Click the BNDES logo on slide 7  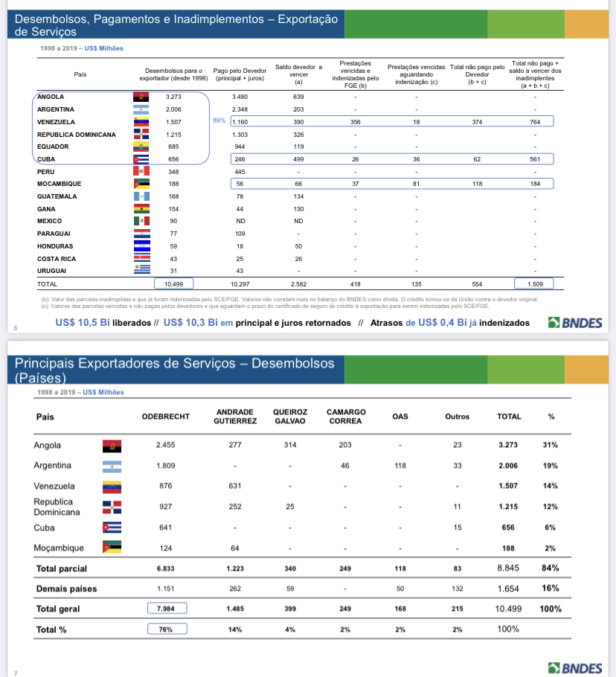[575, 668]
